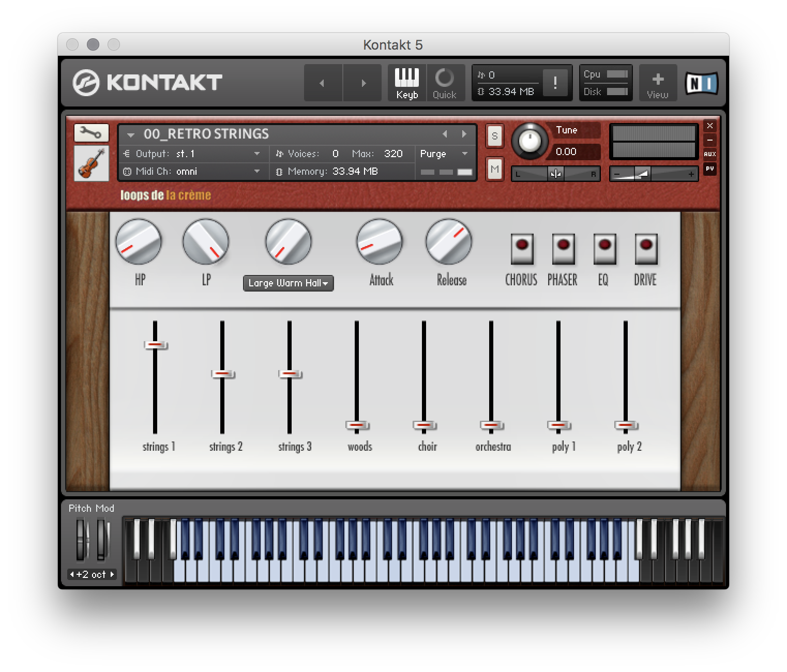The image size is (787, 672).
Task: Click the poly 2 fader handle
Action: coord(626,425)
